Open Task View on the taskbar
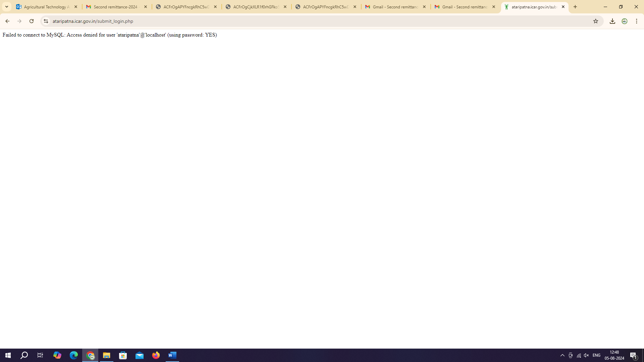Viewport: 644px width, 362px height. (40, 355)
